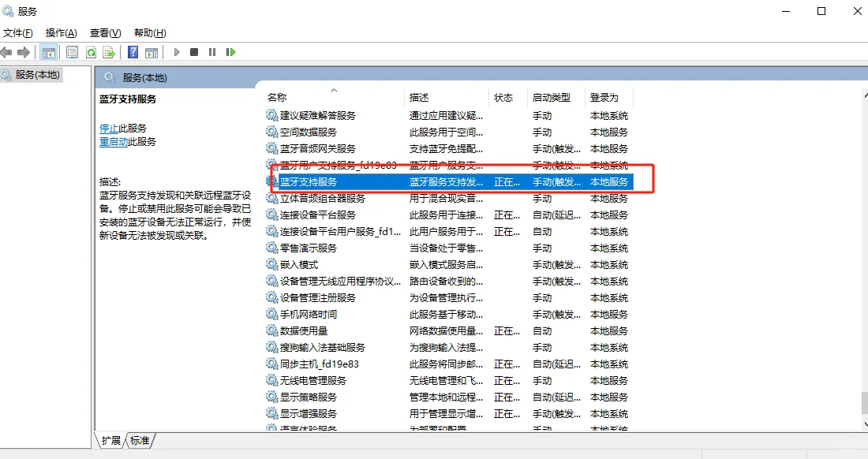
Task: Toggle the action pane toolbar icon
Action: point(152,53)
